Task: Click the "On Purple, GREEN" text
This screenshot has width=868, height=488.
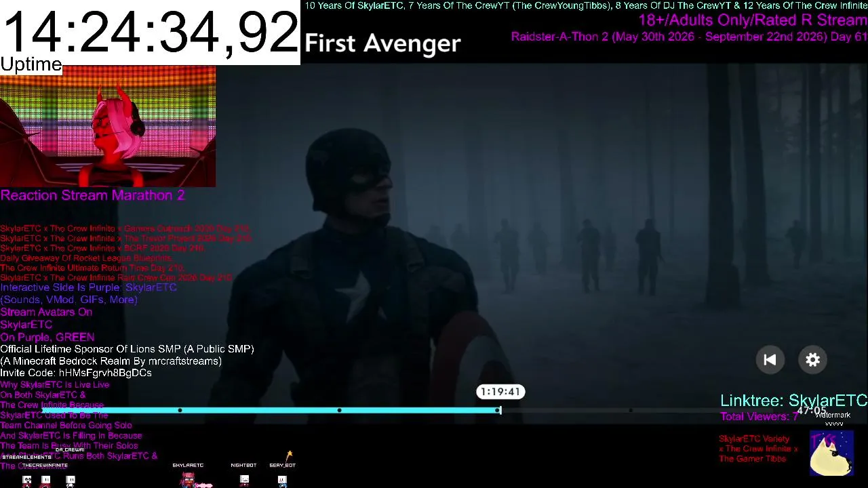Action: click(47, 337)
